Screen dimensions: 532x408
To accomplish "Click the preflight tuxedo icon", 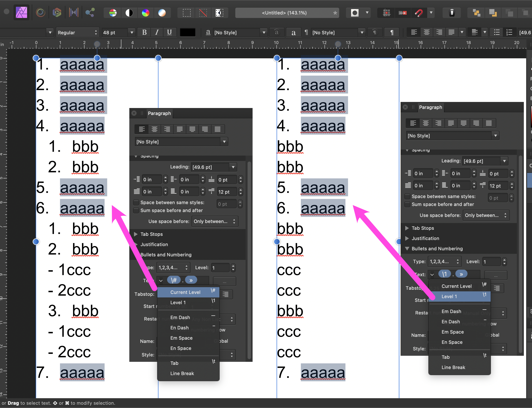I will click(x=451, y=13).
